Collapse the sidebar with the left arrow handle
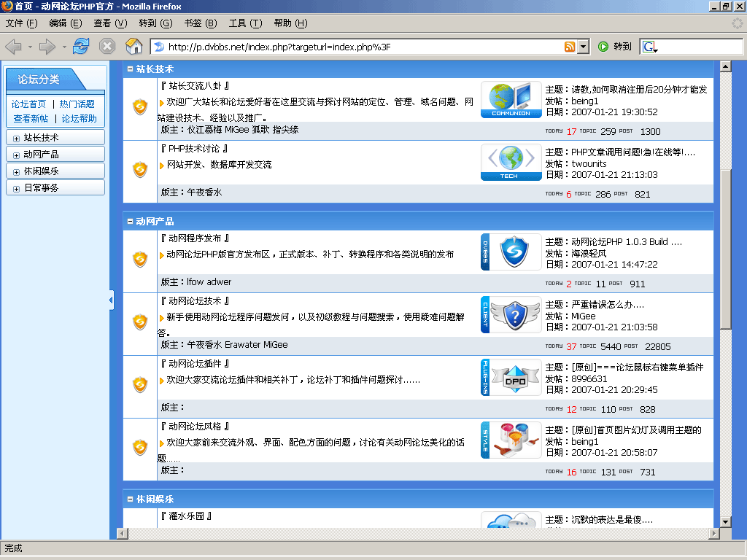This screenshot has height=560, width=747. click(x=112, y=300)
